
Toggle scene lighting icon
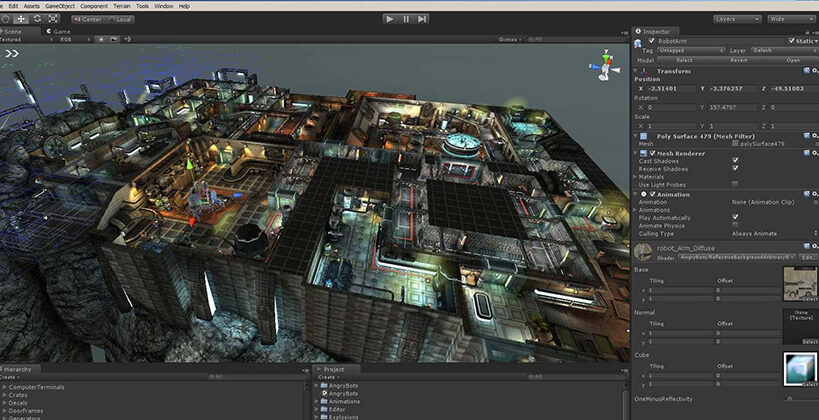pos(102,39)
